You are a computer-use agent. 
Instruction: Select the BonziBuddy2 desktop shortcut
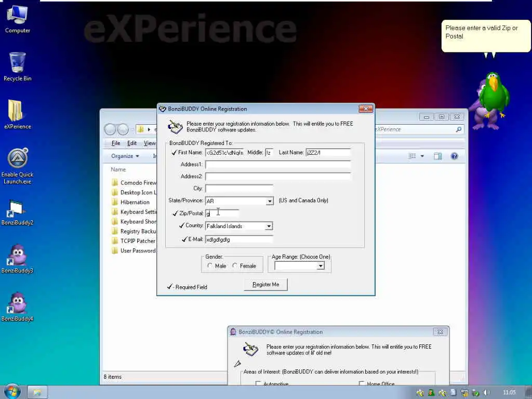click(x=17, y=212)
